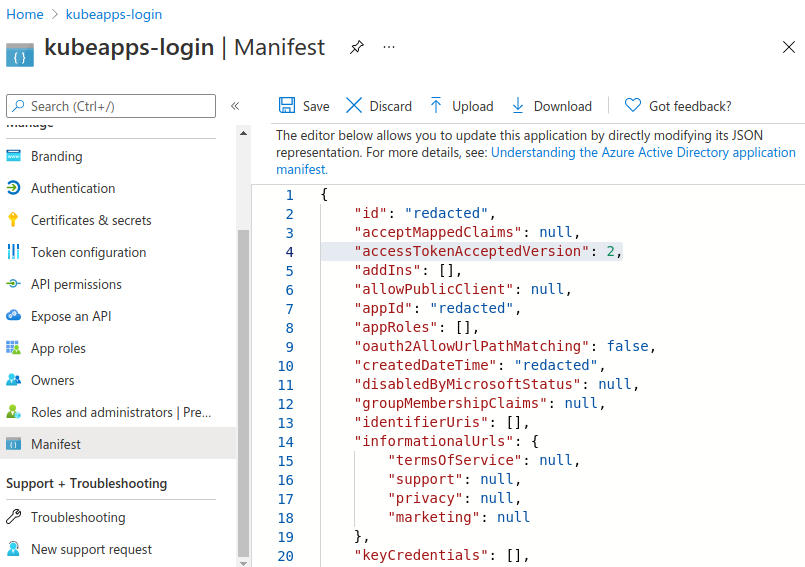The height and width of the screenshot is (567, 805).
Task: Click the Manifest sidebar icon
Action: 14,444
